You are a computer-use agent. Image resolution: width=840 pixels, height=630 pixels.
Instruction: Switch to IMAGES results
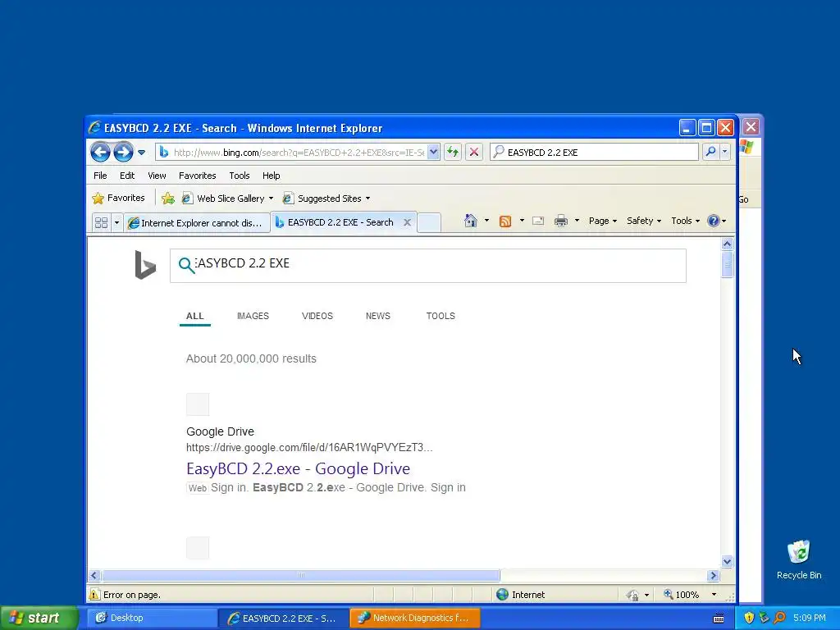pyautogui.click(x=253, y=316)
